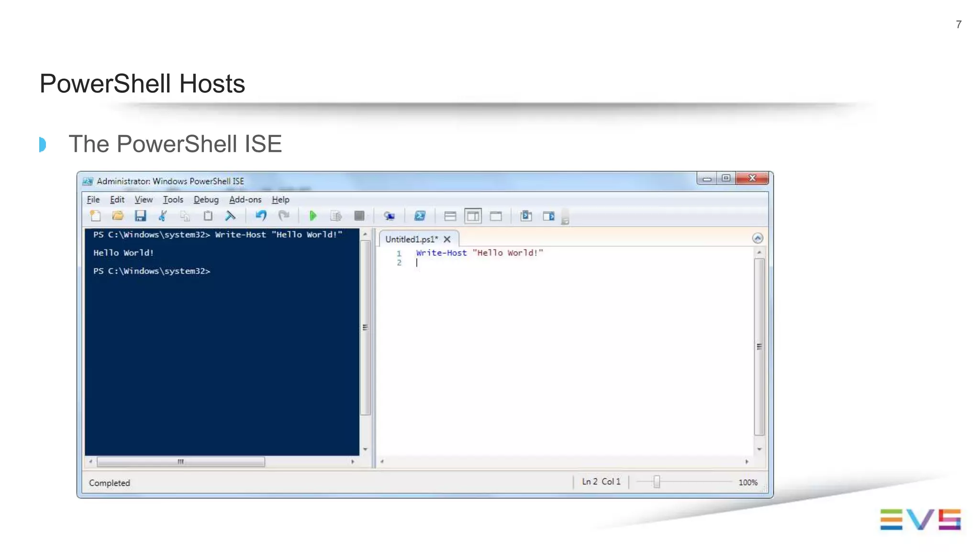Click the "Hello World!" string in the script editor
The width and height of the screenshot is (980, 552).
[x=508, y=253]
